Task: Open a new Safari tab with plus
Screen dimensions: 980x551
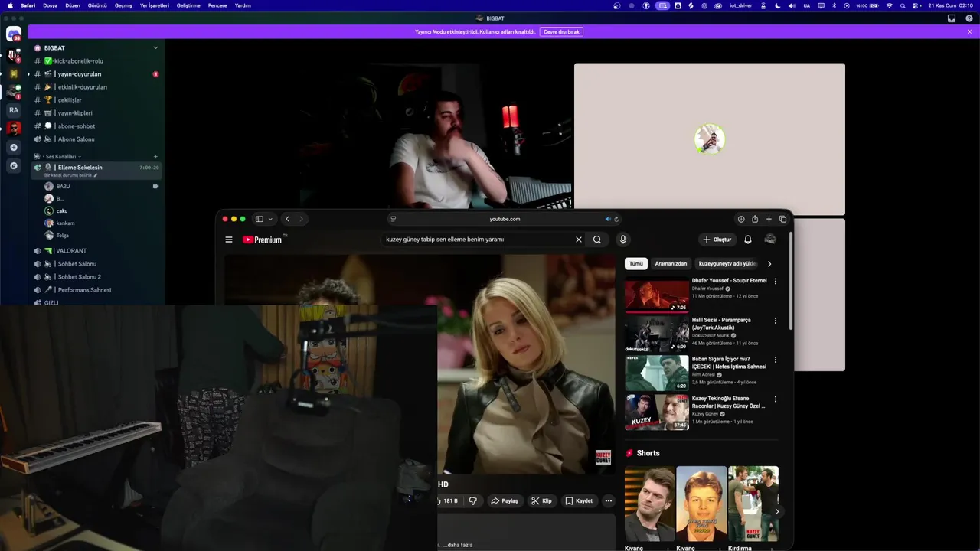Action: click(769, 219)
